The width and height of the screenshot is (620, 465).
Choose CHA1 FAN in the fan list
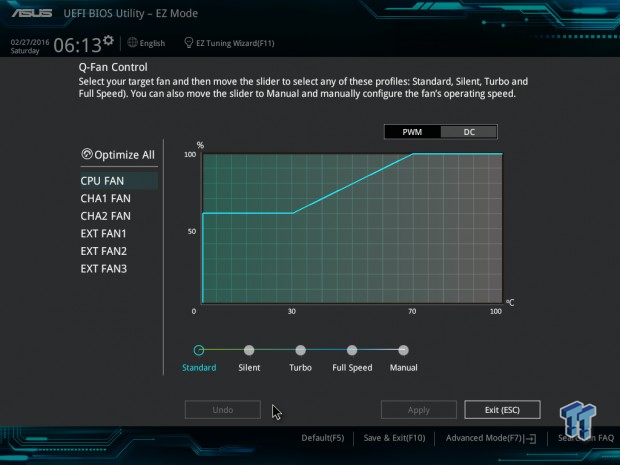(x=106, y=198)
